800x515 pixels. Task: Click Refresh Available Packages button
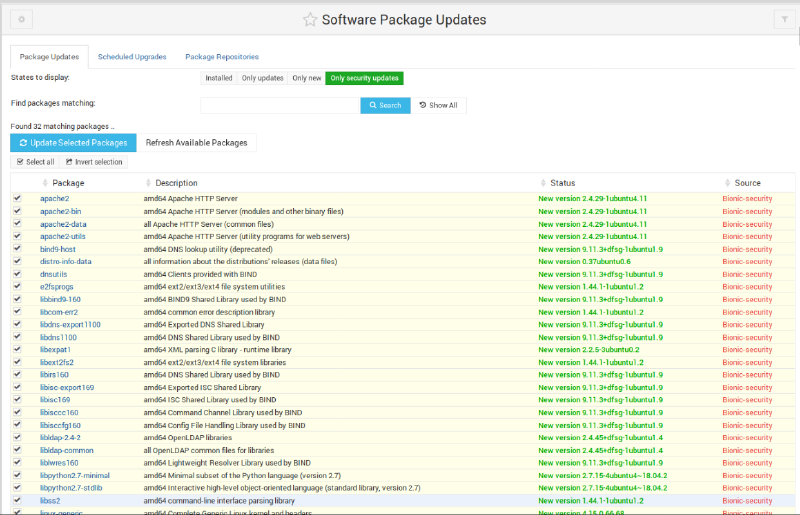coord(196,143)
